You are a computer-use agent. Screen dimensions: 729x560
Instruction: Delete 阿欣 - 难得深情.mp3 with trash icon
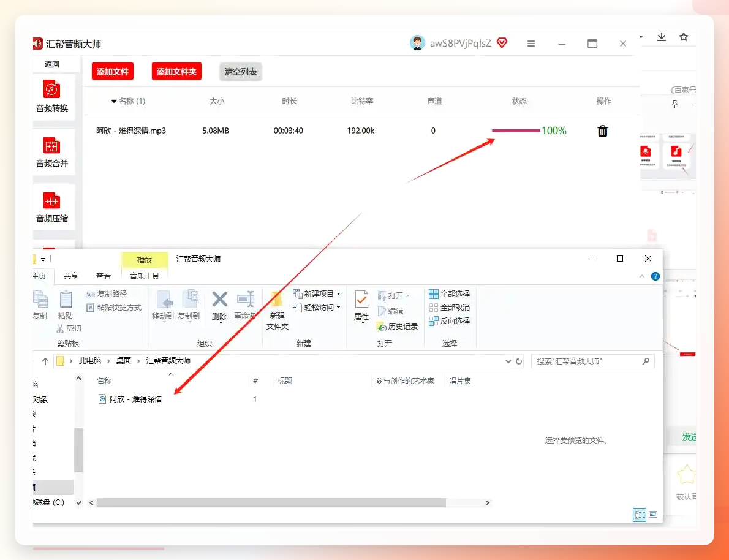603,131
